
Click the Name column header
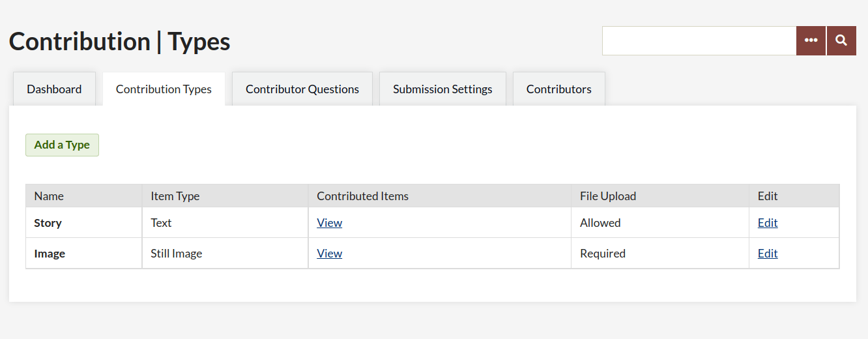(x=49, y=196)
